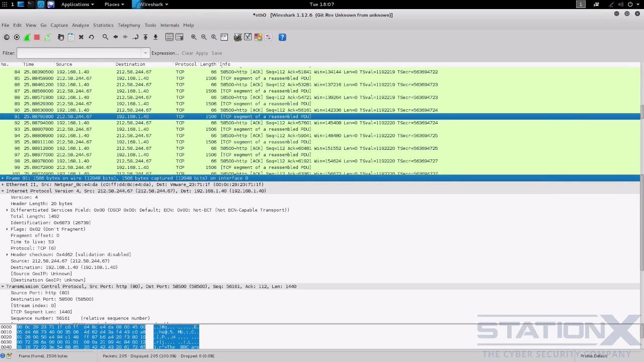644x362 pixels.
Task: Expand Flags: 0x02 (Don't Fragment) node
Action: [7, 229]
